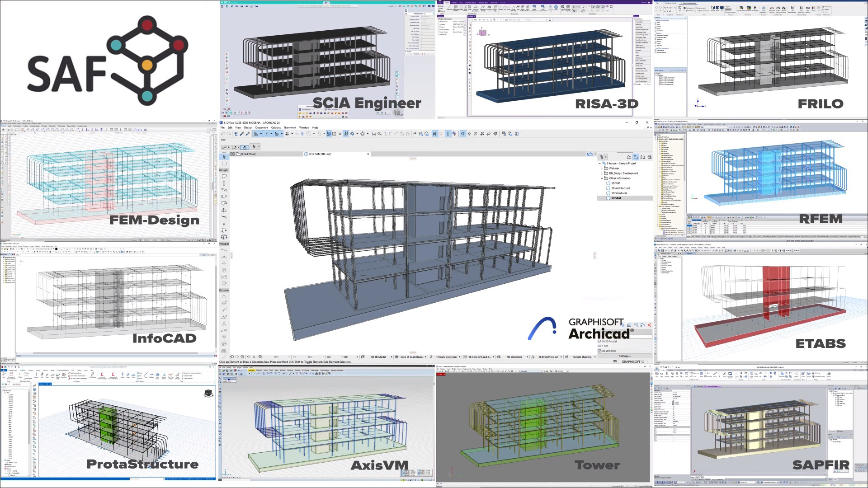The width and height of the screenshot is (868, 488).
Task: Select the Pick Up Parameters eyedropper
Action: [x=241, y=134]
